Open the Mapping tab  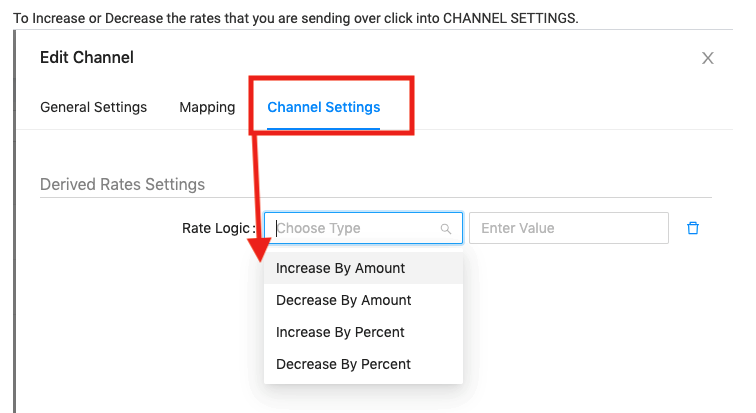click(207, 107)
